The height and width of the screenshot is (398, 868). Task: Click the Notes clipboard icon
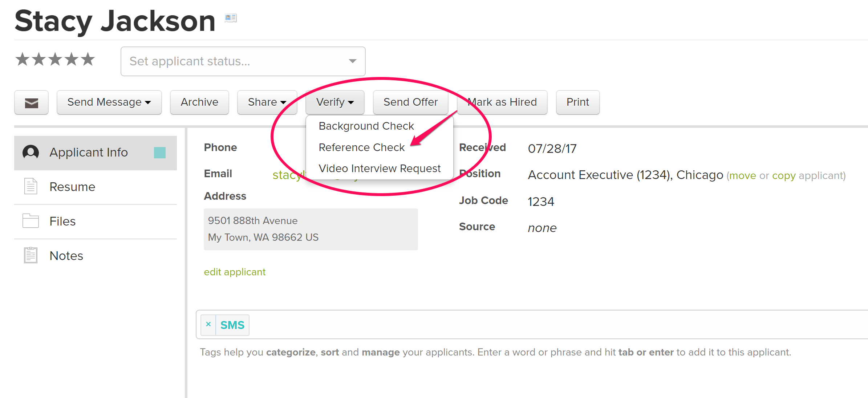tap(31, 255)
